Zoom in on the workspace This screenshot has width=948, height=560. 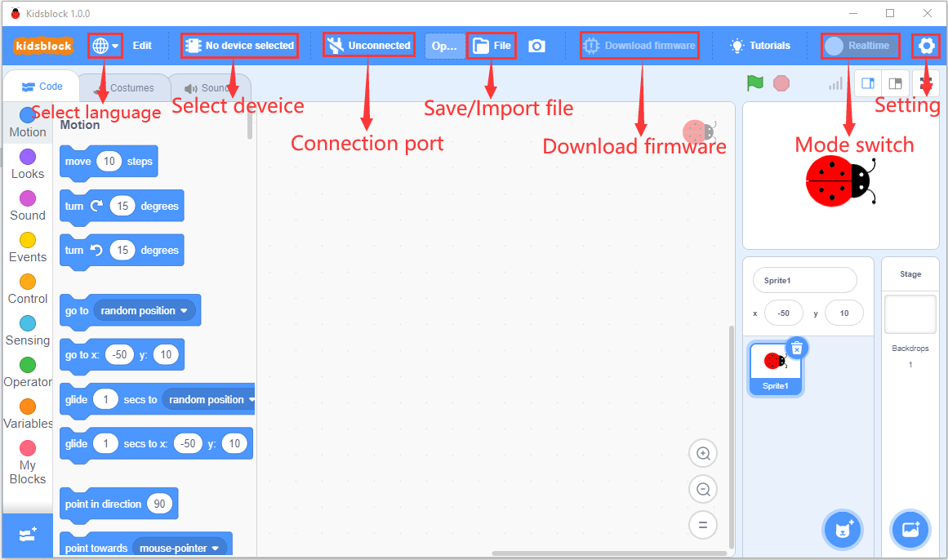coord(702,453)
